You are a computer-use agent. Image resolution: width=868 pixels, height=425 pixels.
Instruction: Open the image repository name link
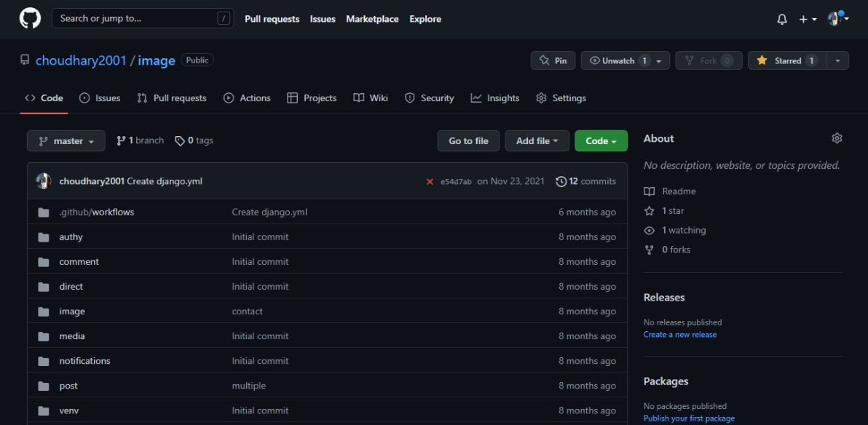156,60
